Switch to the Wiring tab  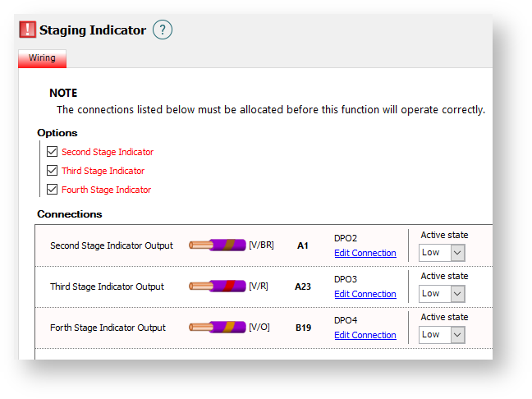42,58
